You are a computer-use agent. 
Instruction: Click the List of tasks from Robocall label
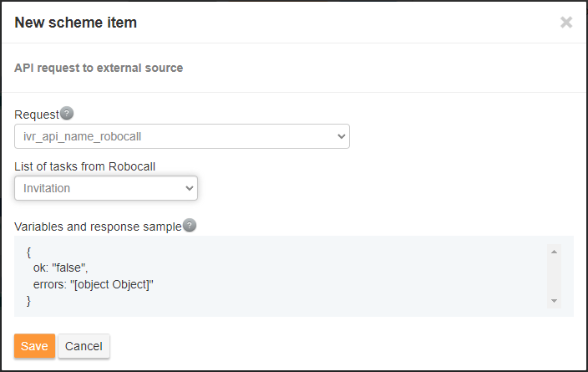(85, 166)
